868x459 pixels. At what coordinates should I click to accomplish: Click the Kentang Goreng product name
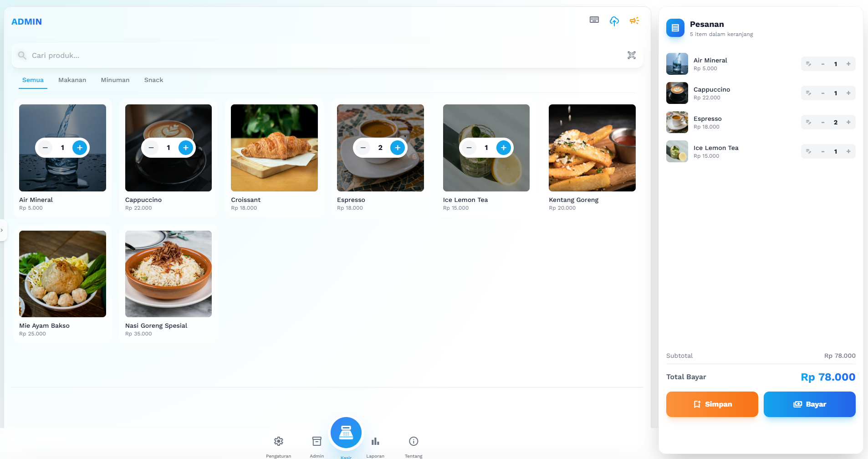574,200
